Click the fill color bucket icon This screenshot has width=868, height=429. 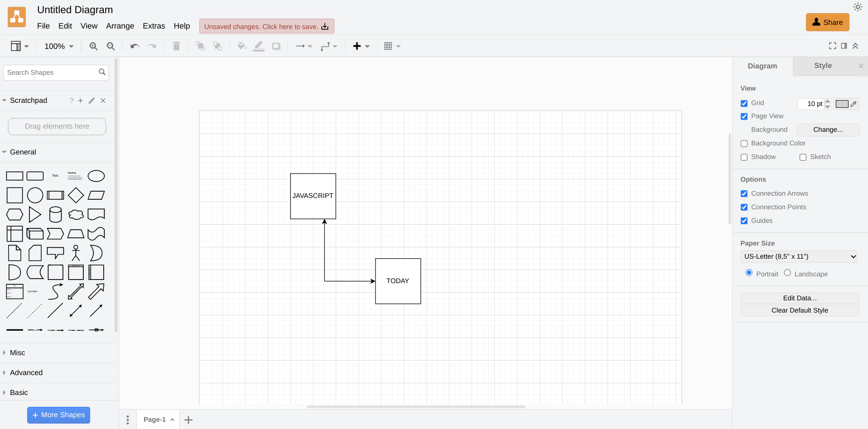242,46
